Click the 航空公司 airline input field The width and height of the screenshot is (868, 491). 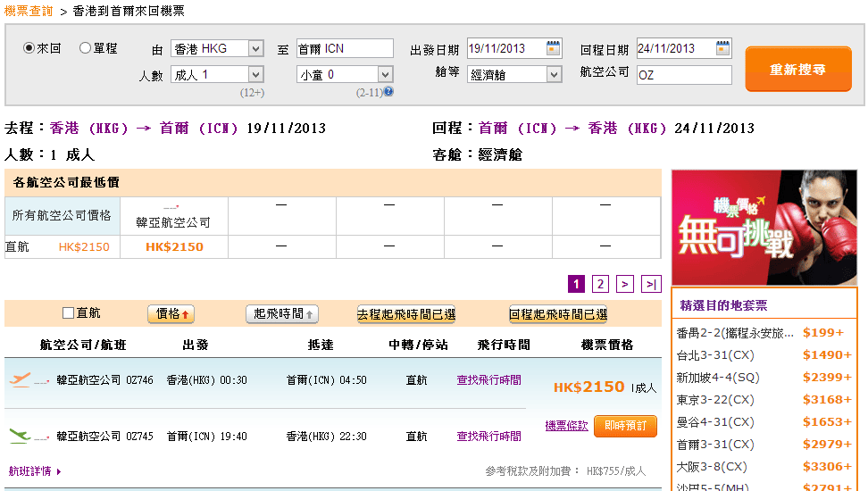(684, 75)
